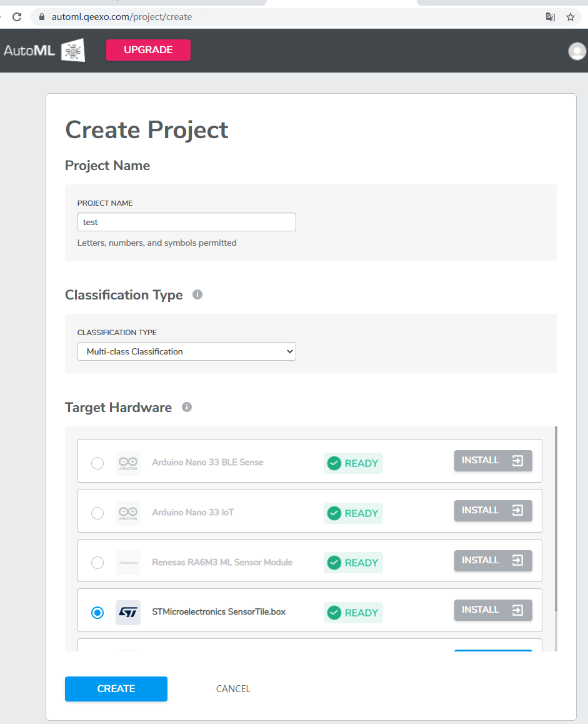588x724 pixels.
Task: Click the UPGRADE button
Action: (148, 50)
